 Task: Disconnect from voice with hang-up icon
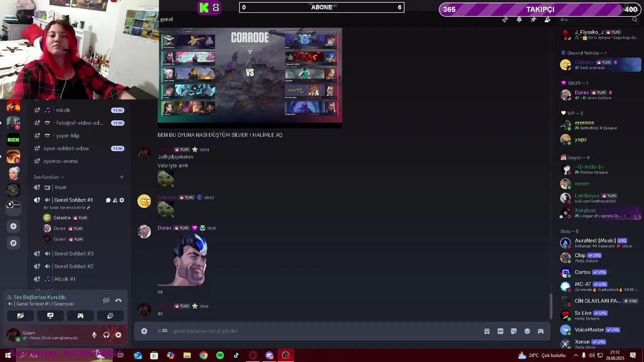tap(118, 301)
